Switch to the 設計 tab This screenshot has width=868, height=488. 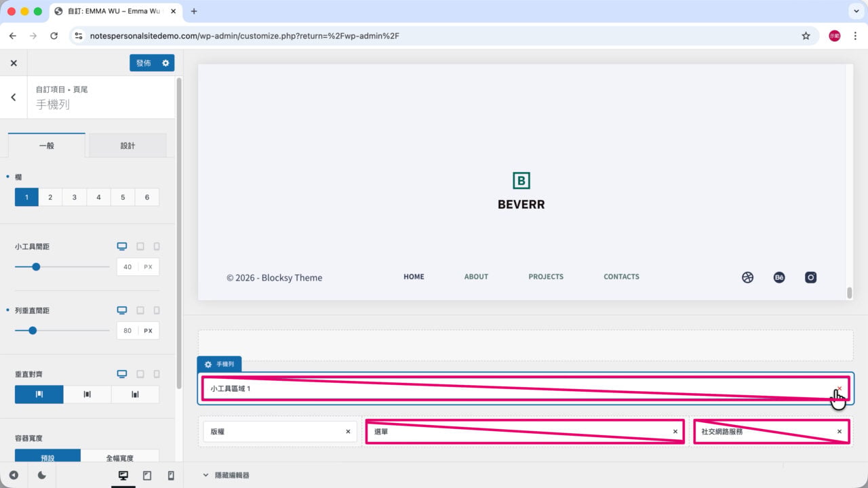click(x=127, y=146)
